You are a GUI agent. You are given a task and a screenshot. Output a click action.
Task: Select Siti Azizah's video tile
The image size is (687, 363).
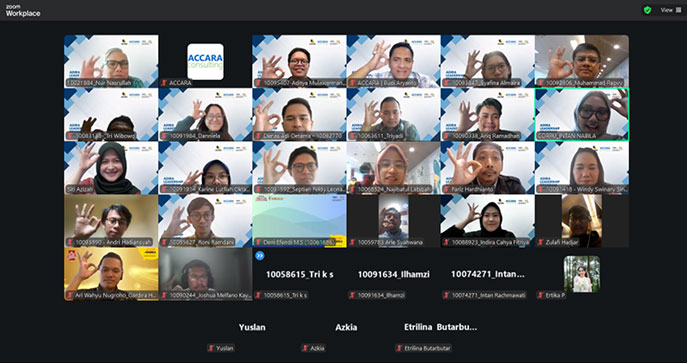coord(111,168)
